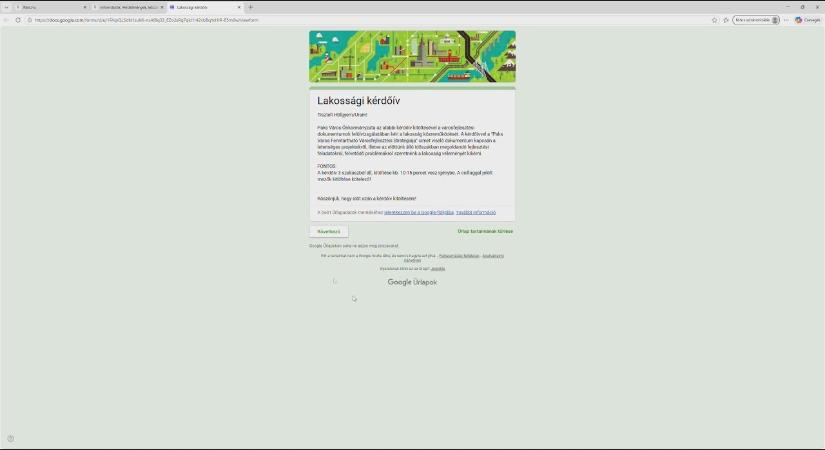This screenshot has width=825, height=450.
Task: Follow the sign in to Google link
Action: coord(419,213)
